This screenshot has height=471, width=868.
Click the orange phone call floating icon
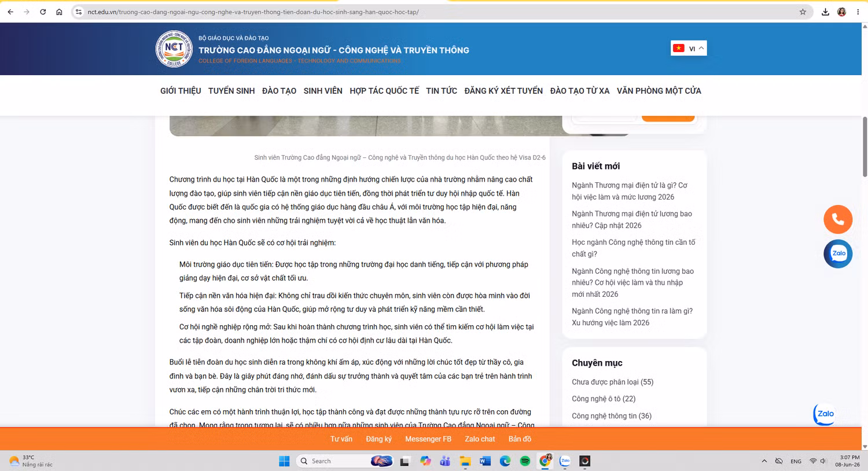[x=838, y=219]
